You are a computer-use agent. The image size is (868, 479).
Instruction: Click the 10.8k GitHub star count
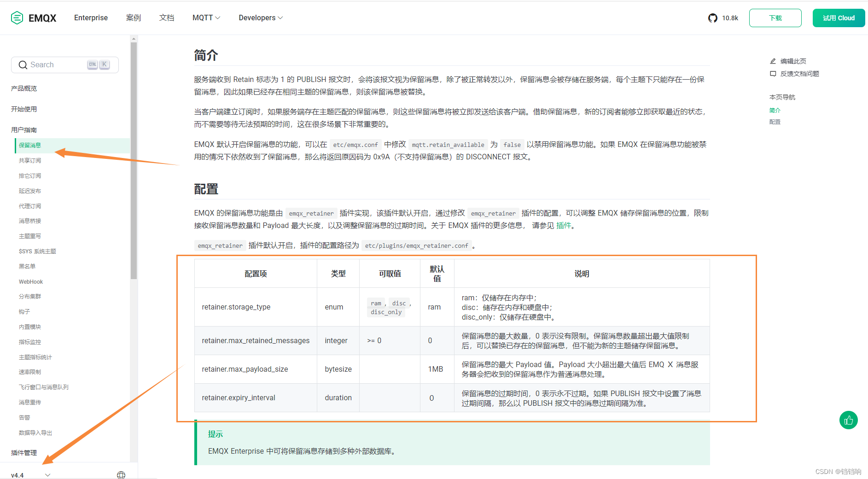pos(730,18)
